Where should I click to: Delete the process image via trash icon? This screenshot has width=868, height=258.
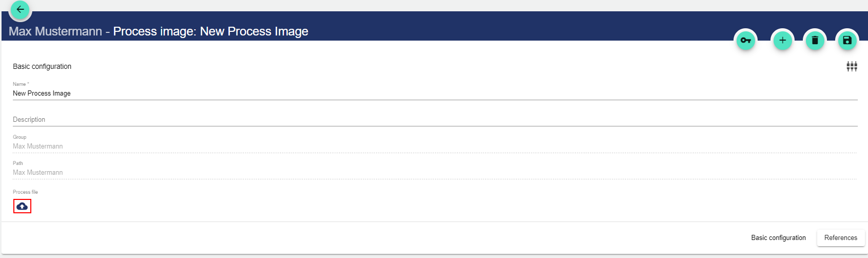[815, 40]
